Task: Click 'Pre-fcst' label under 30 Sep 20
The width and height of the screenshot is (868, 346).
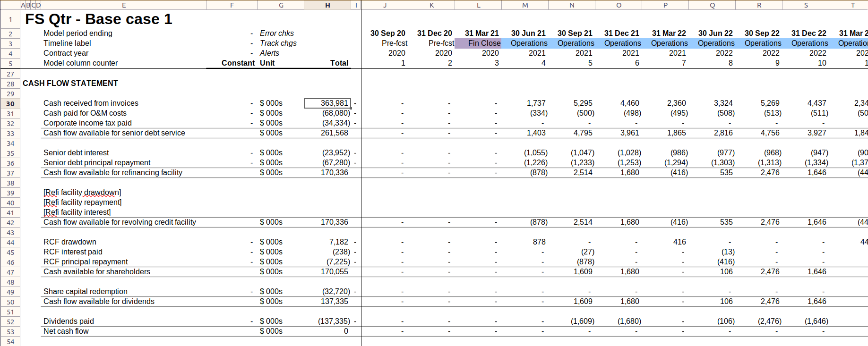Action: tap(395, 43)
